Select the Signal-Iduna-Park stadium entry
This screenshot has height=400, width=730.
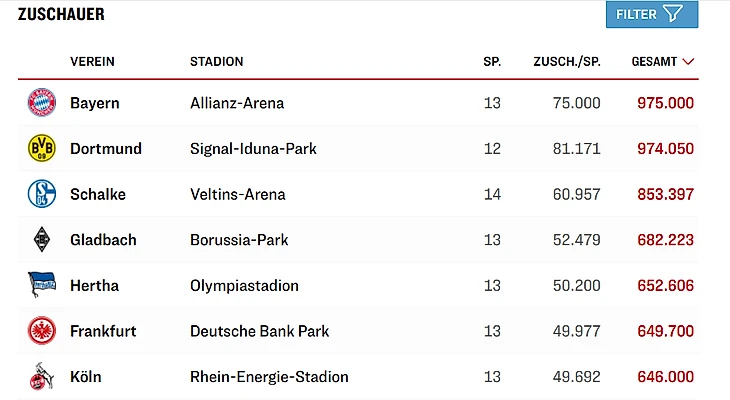coord(253,149)
